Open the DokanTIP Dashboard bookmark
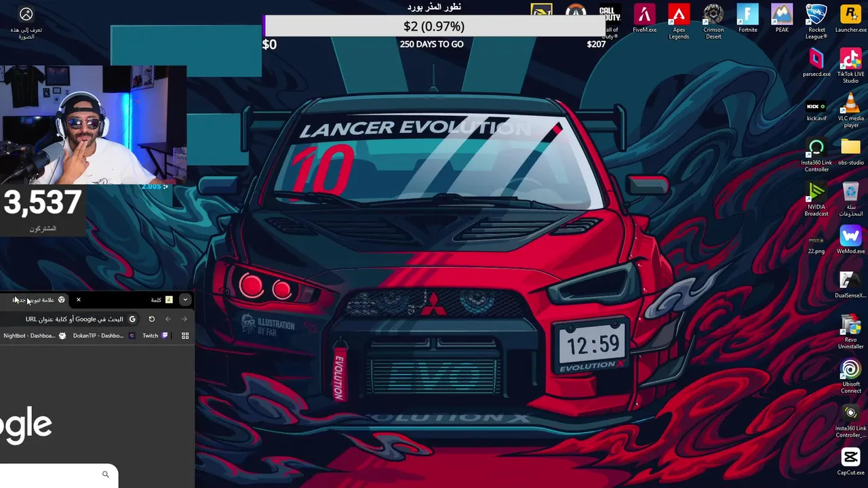This screenshot has height=488, width=868. [x=104, y=335]
